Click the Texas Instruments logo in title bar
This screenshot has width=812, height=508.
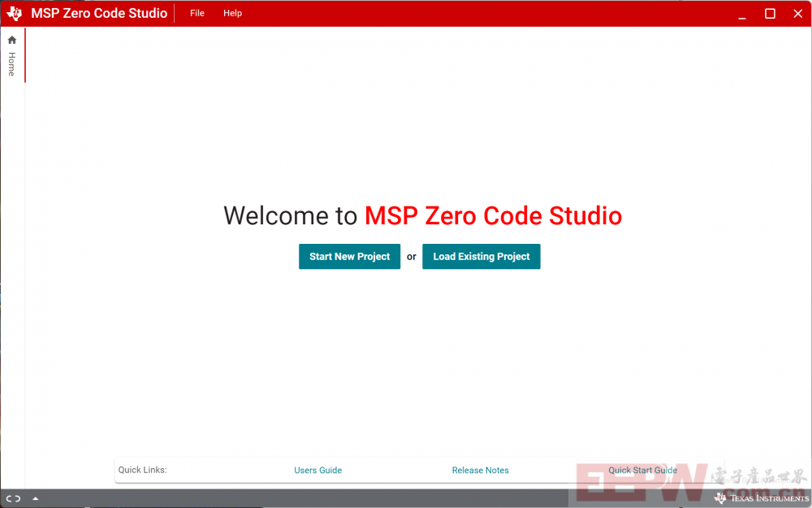[15, 14]
